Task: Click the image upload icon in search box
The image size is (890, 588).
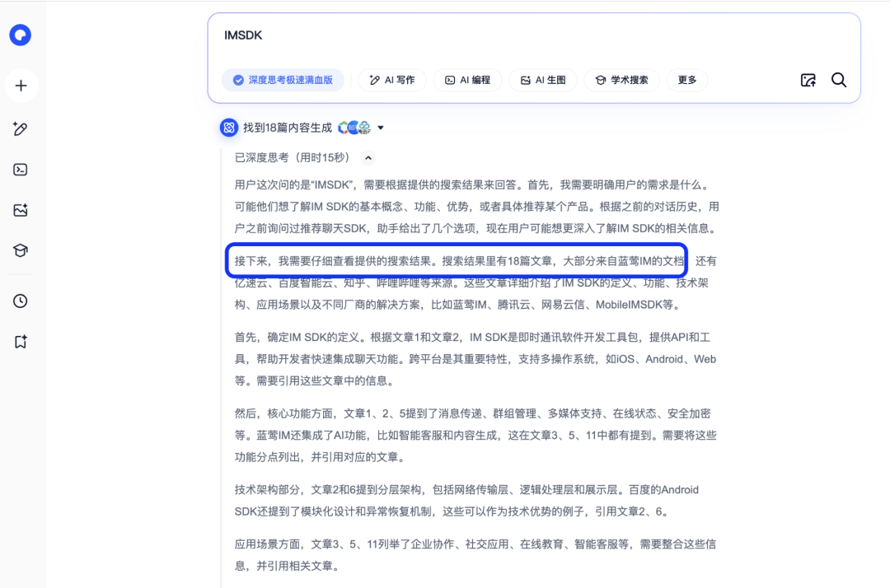Action: pos(808,80)
